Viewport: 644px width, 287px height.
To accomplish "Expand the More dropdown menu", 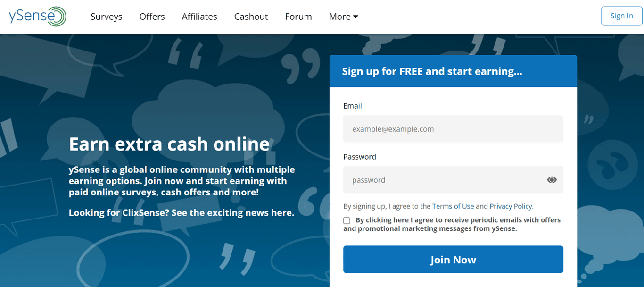I will click(x=344, y=17).
